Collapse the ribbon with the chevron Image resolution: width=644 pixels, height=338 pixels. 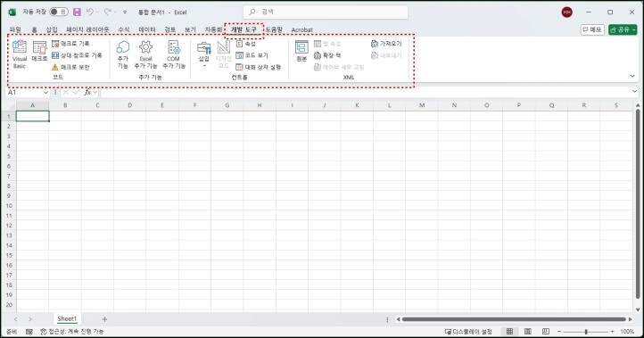(632, 76)
